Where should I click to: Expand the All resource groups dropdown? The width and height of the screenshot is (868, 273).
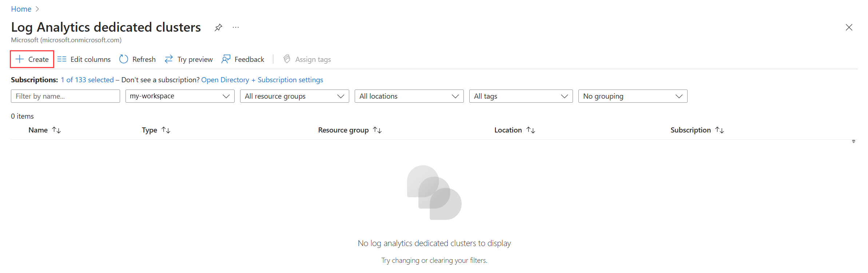click(294, 96)
